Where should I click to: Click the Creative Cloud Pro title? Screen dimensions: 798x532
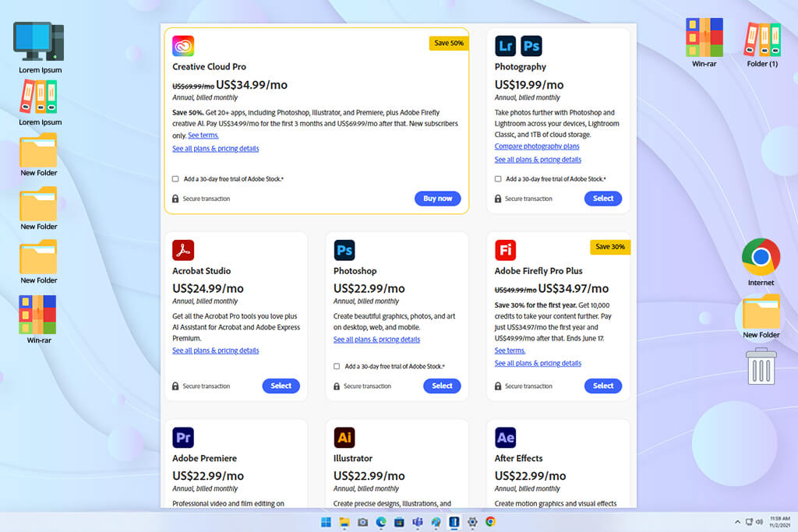click(209, 67)
